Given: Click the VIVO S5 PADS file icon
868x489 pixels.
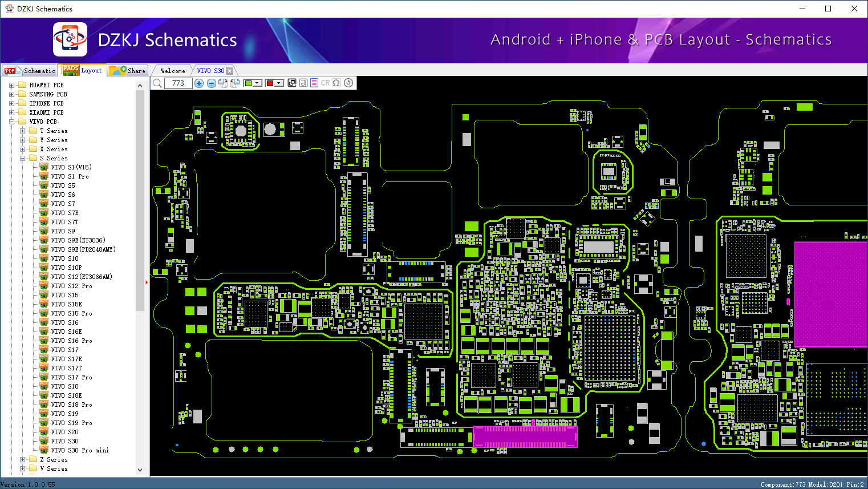Looking at the screenshot, I should pyautogui.click(x=44, y=185).
